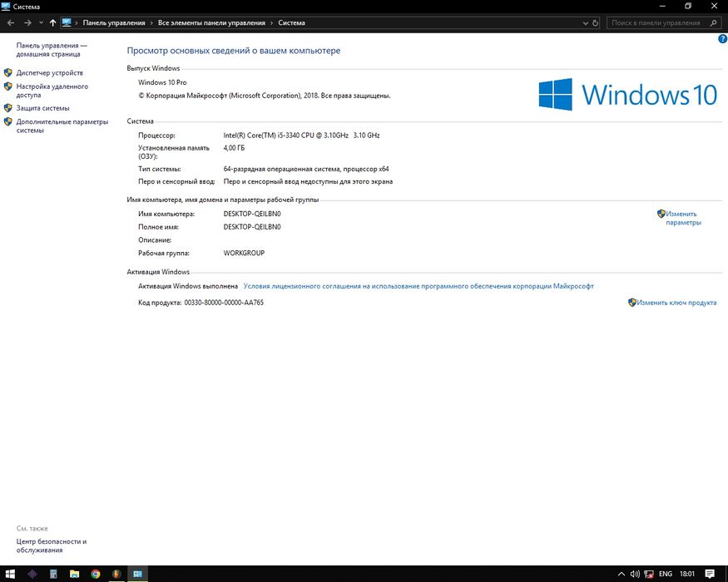This screenshot has width=728, height=582.
Task: Click shield icon next to 'Изменить ключ продукта'
Action: (x=631, y=303)
